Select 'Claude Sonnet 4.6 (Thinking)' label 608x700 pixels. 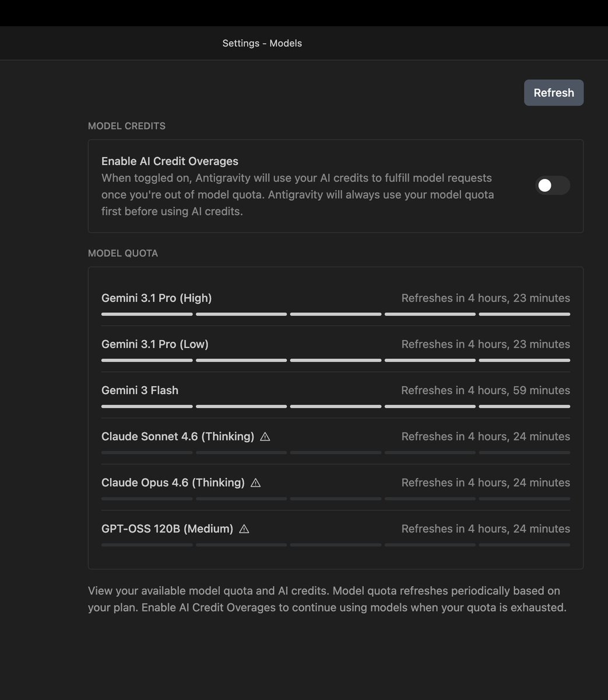coord(178,436)
